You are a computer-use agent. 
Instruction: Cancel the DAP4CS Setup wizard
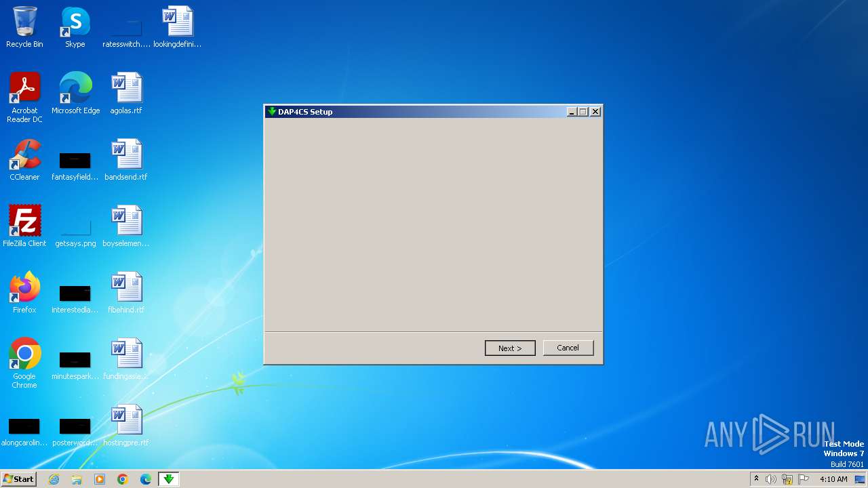(568, 348)
